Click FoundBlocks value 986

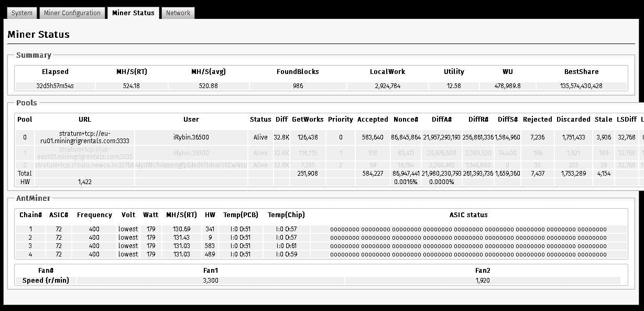pos(298,86)
